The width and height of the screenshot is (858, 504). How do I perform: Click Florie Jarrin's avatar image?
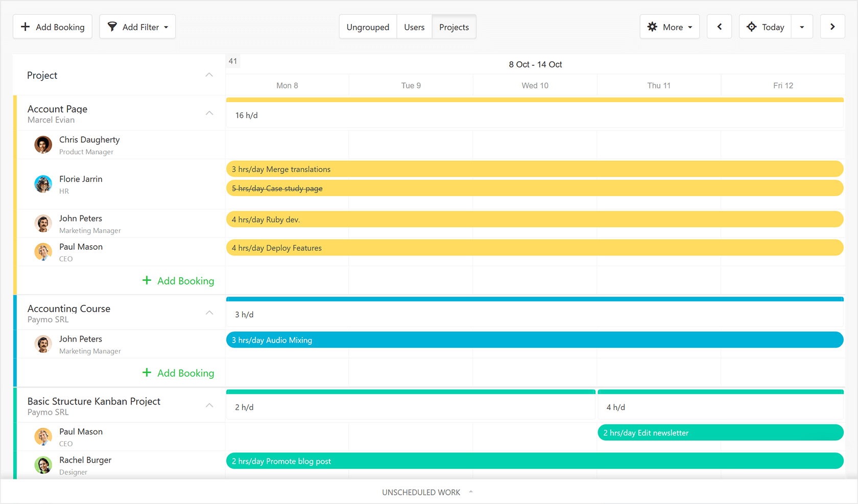tap(43, 184)
